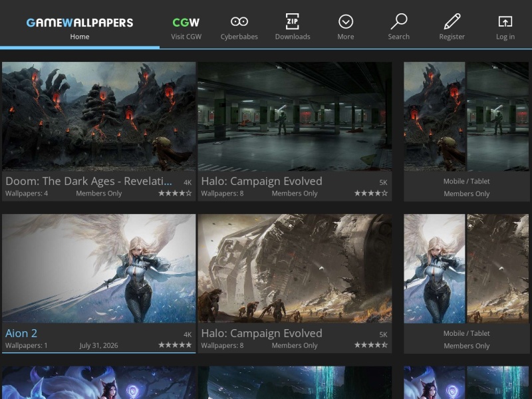532x399 pixels.
Task: Open the nine-tailed fox wallpaper thumbnail
Action: point(98,382)
